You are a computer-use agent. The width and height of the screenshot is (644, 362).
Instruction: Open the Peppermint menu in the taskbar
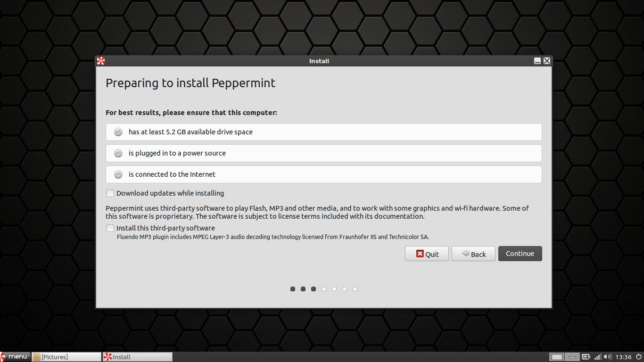coord(15,357)
